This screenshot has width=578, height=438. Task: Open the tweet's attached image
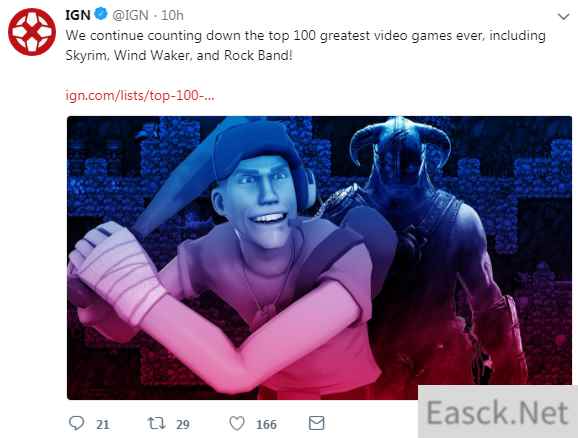[x=319, y=258]
